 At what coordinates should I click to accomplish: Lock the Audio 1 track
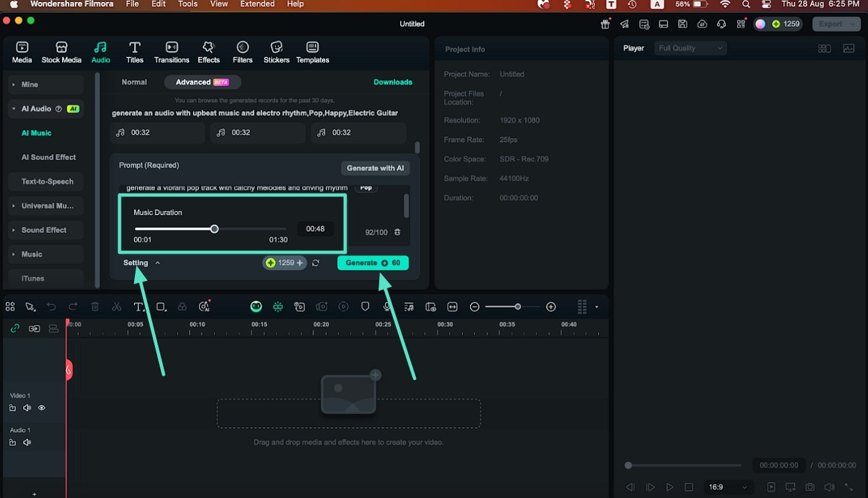click(x=13, y=443)
